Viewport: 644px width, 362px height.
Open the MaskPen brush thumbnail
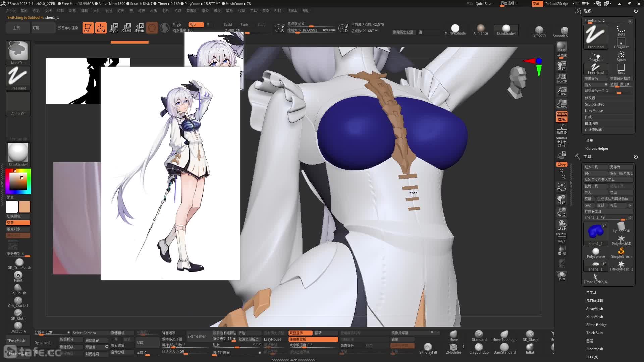18,53
